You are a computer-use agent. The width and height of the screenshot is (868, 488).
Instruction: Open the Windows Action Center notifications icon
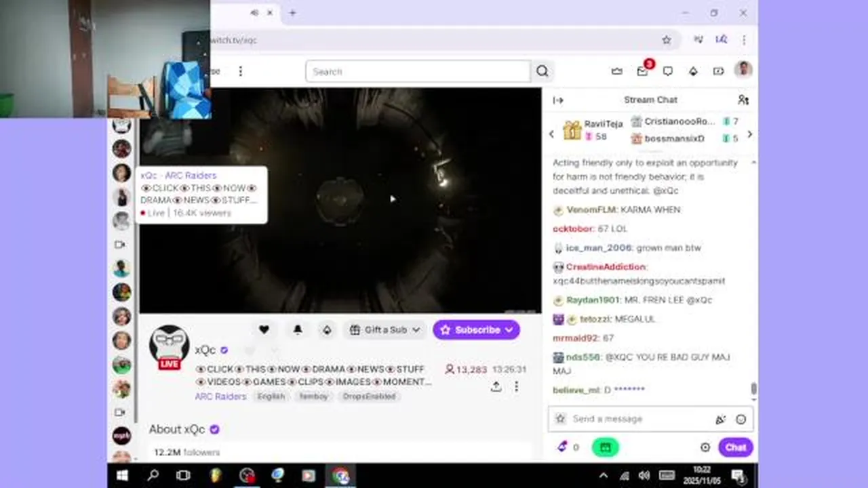(738, 475)
